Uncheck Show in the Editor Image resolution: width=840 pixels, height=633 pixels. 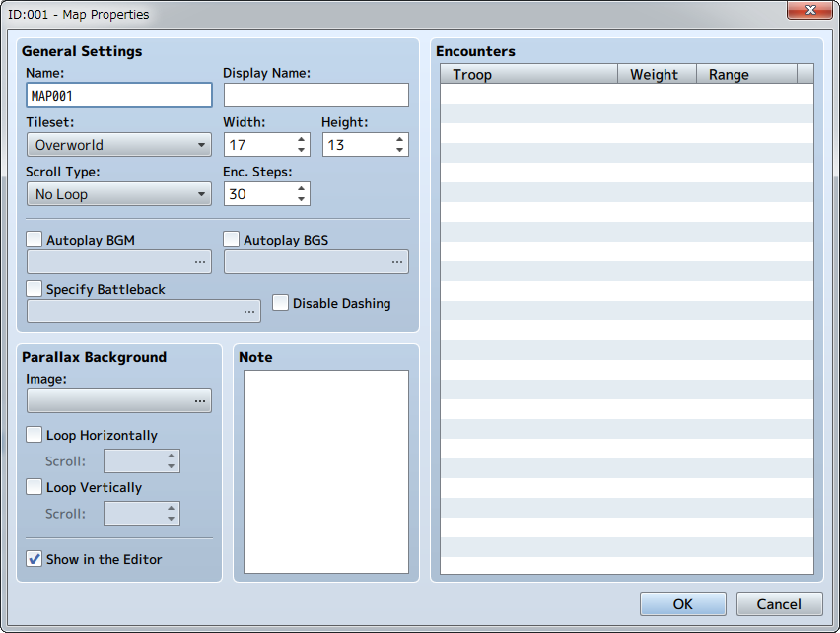pyautogui.click(x=35, y=559)
